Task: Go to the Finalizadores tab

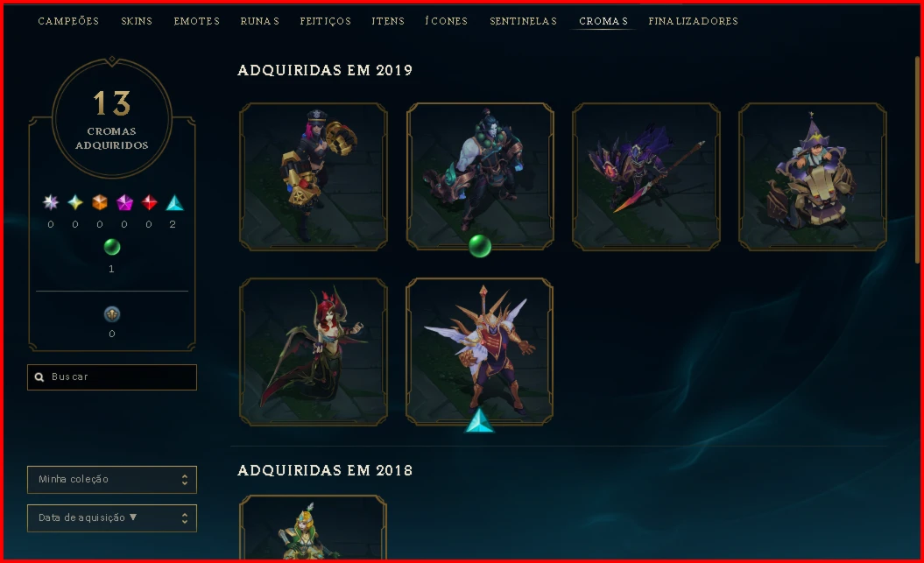Action: (693, 21)
